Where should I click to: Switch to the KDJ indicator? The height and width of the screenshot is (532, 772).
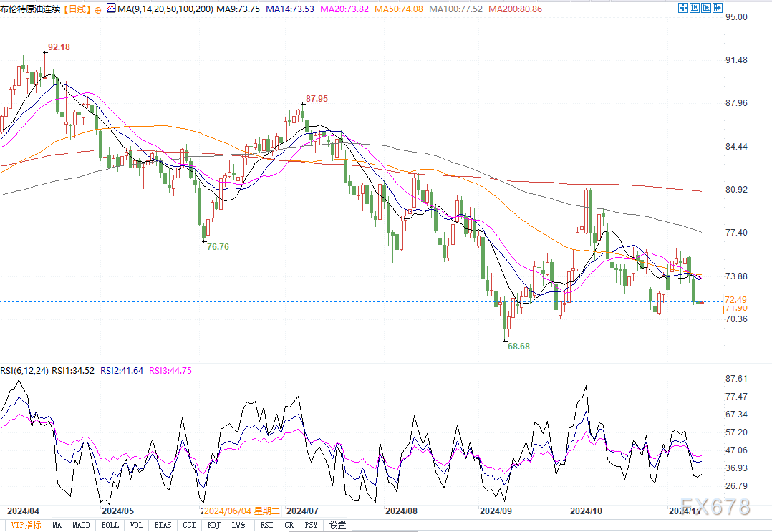pos(213,525)
